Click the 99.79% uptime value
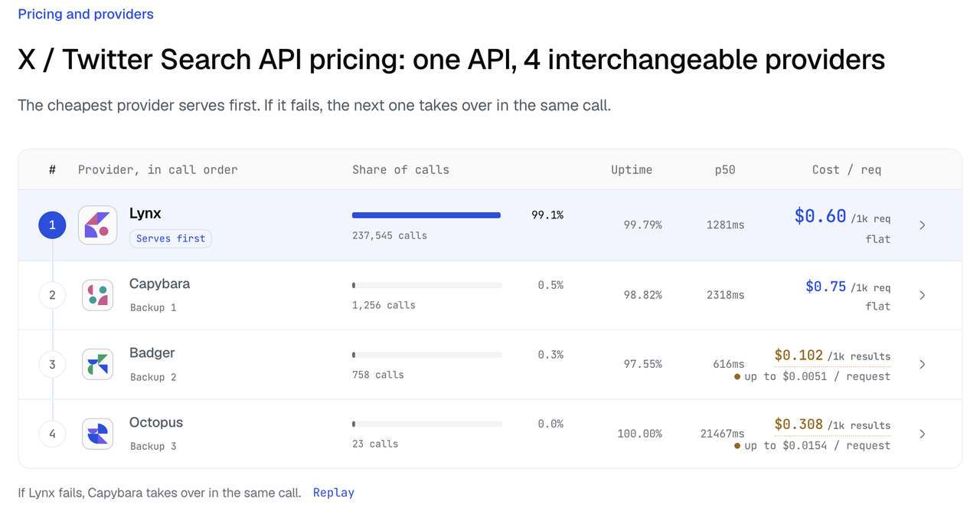Image resolution: width=980 pixels, height=505 pixels. (643, 225)
